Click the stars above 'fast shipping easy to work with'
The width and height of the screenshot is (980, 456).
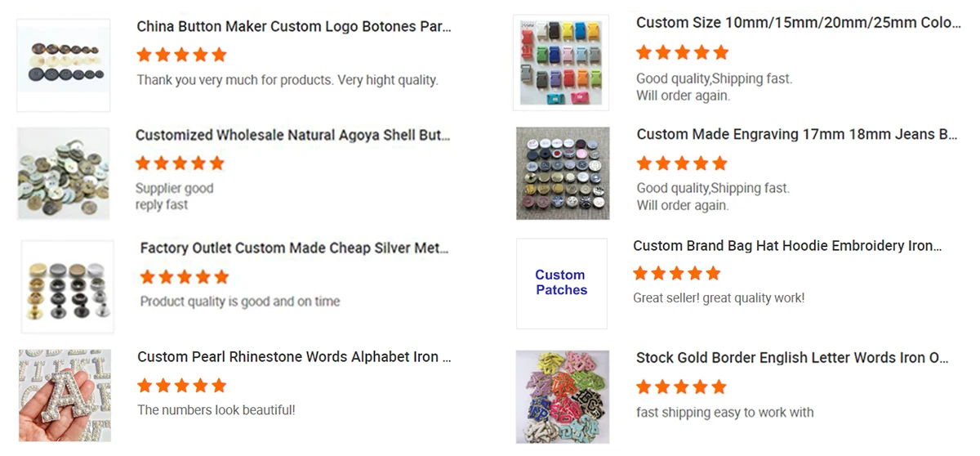(x=681, y=387)
